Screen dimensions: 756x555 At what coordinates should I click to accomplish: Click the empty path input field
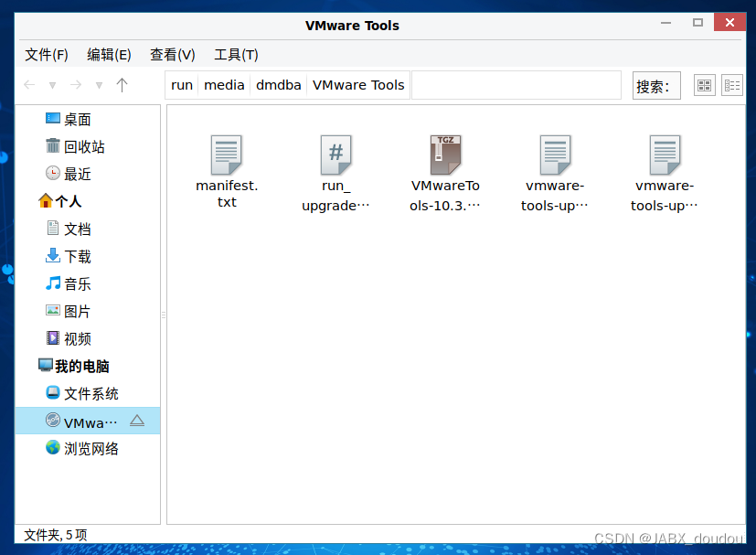pyautogui.click(x=516, y=85)
